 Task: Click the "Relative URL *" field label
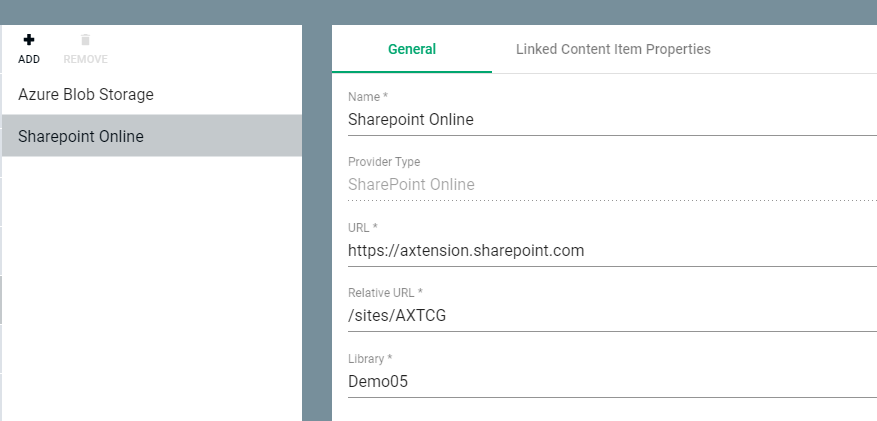coord(386,293)
